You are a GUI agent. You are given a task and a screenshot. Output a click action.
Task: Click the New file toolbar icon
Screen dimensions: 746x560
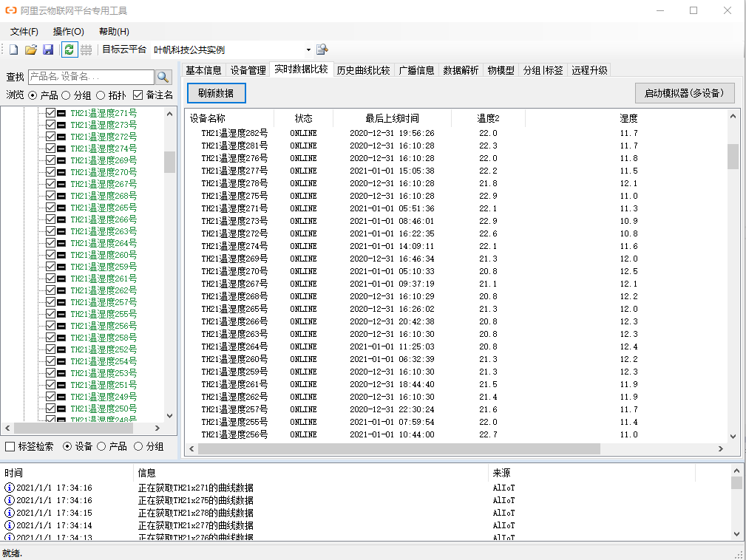tap(14, 49)
